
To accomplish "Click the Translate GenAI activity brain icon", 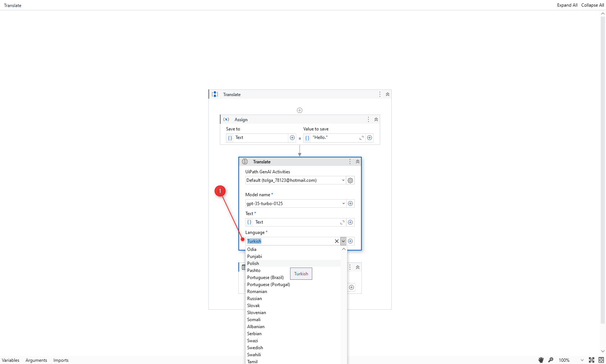I will pyautogui.click(x=245, y=161).
